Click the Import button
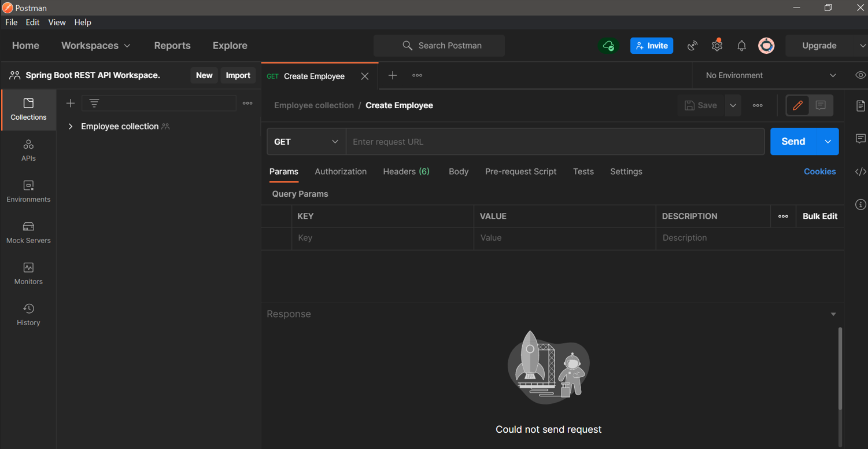 click(x=238, y=75)
